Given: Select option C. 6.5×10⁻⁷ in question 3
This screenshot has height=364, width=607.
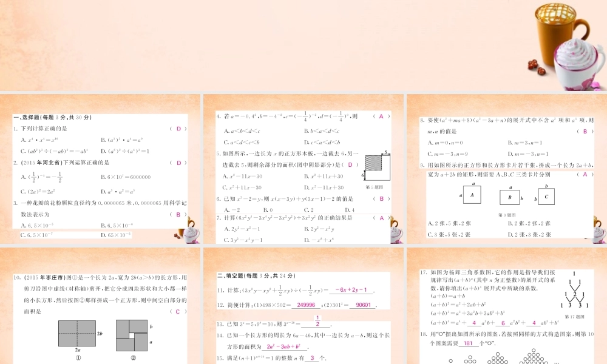Looking at the screenshot, I should tap(37, 235).
